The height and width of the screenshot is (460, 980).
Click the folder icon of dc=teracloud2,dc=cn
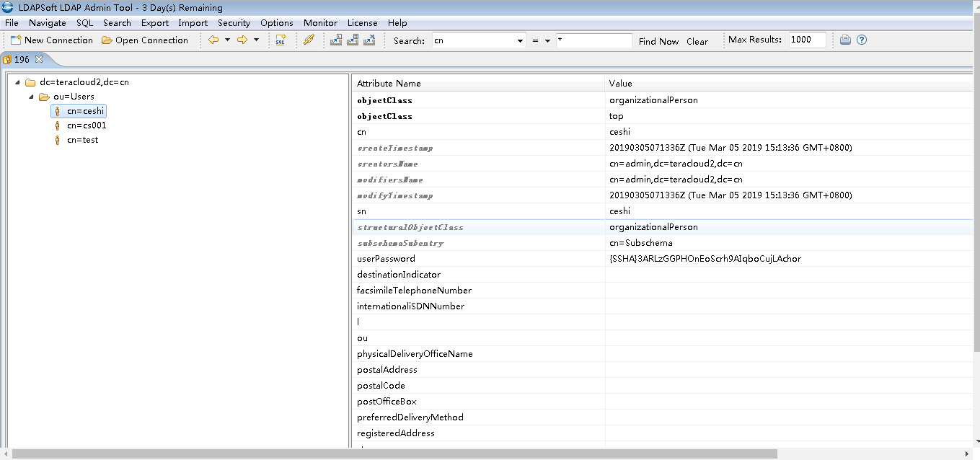click(x=30, y=82)
